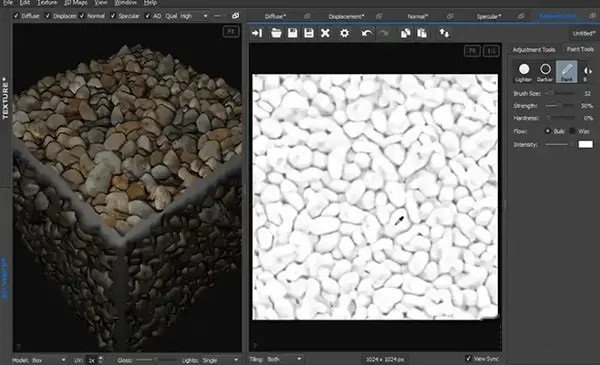The height and width of the screenshot is (365, 600).
Task: Click the 3D preview pop-out icon
Action: tap(235, 16)
